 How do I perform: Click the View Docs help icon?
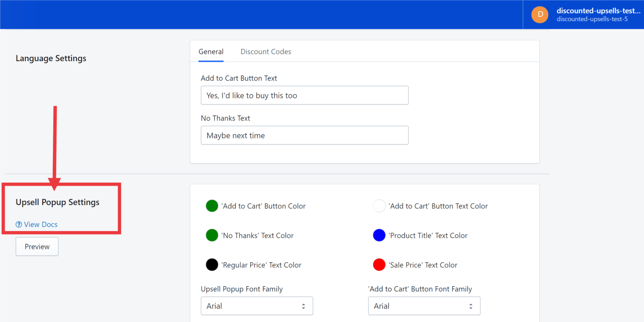19,224
